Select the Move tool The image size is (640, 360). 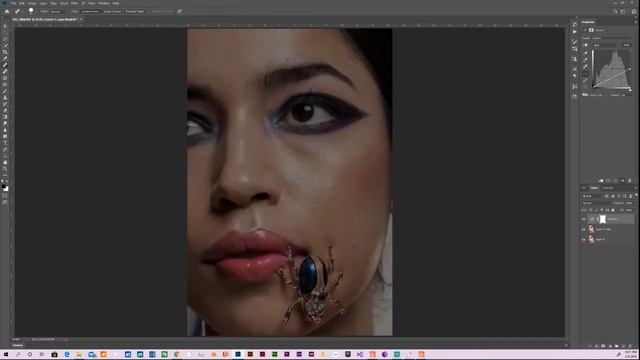click(x=5, y=26)
